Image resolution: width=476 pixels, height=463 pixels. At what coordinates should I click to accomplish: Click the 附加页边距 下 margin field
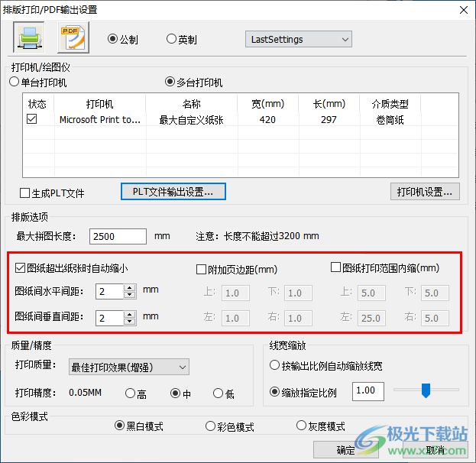(x=298, y=293)
